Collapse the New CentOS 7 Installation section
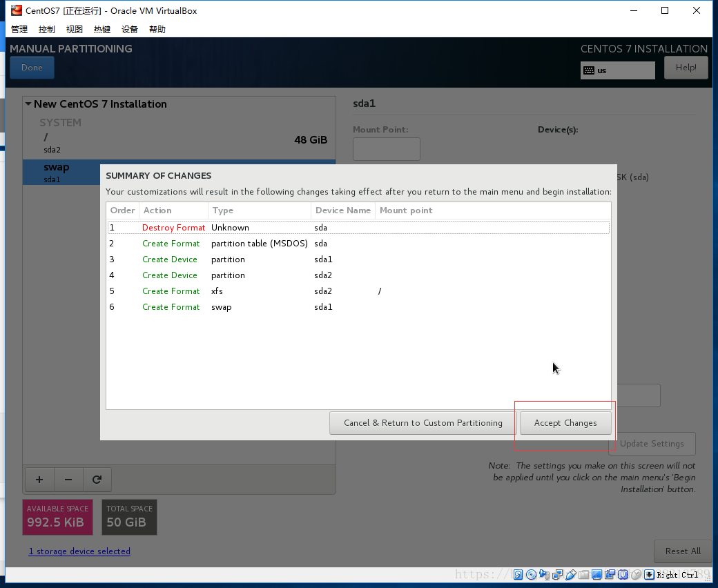Screen dimensions: 718x588 coord(28,104)
